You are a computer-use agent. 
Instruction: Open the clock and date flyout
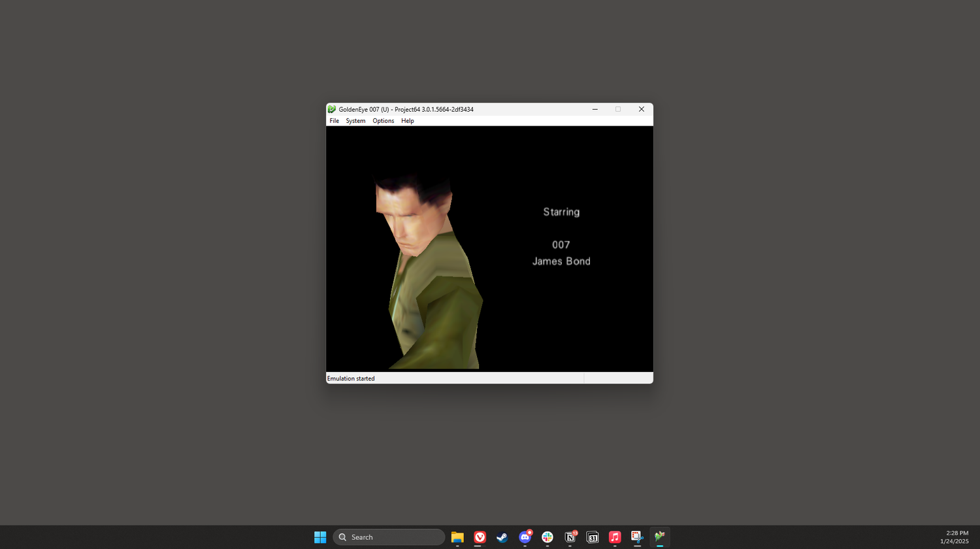coord(955,537)
